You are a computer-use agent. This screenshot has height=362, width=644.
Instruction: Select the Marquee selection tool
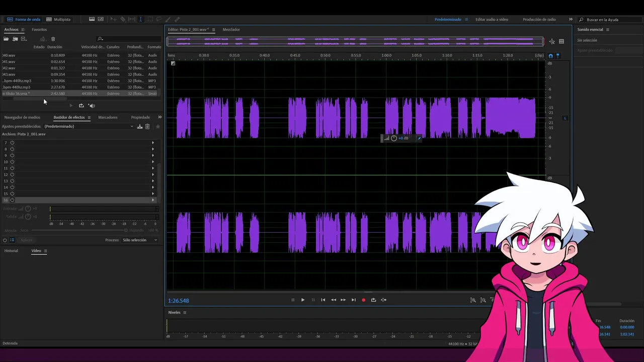click(x=150, y=19)
